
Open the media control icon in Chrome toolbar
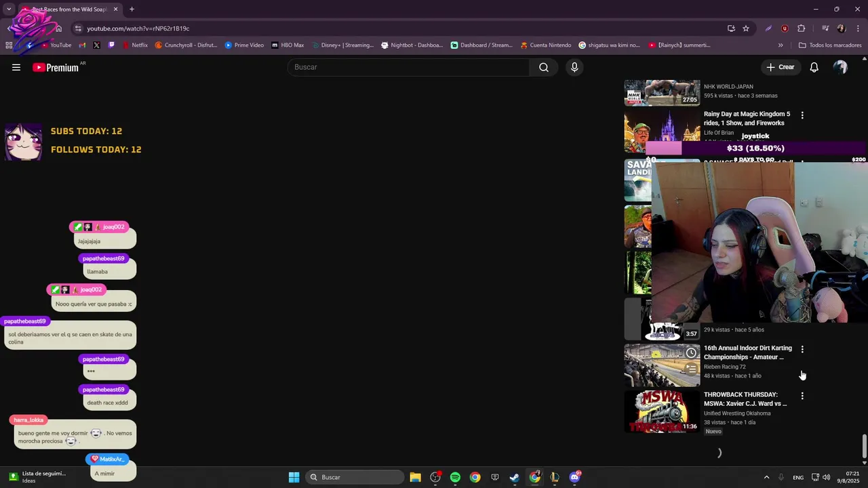825,28
